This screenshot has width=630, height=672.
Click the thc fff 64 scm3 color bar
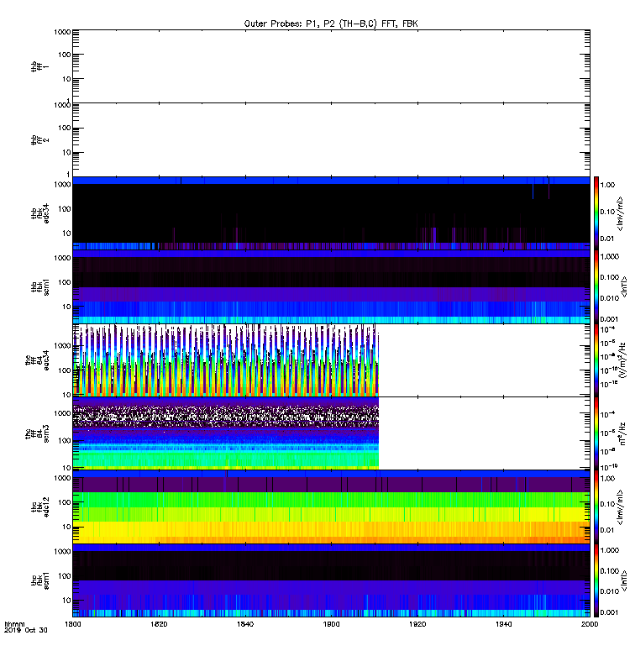tap(596, 433)
